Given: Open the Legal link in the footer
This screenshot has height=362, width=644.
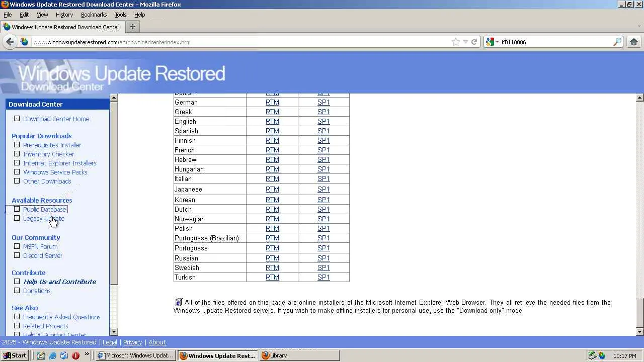Looking at the screenshot, I should coord(110,342).
